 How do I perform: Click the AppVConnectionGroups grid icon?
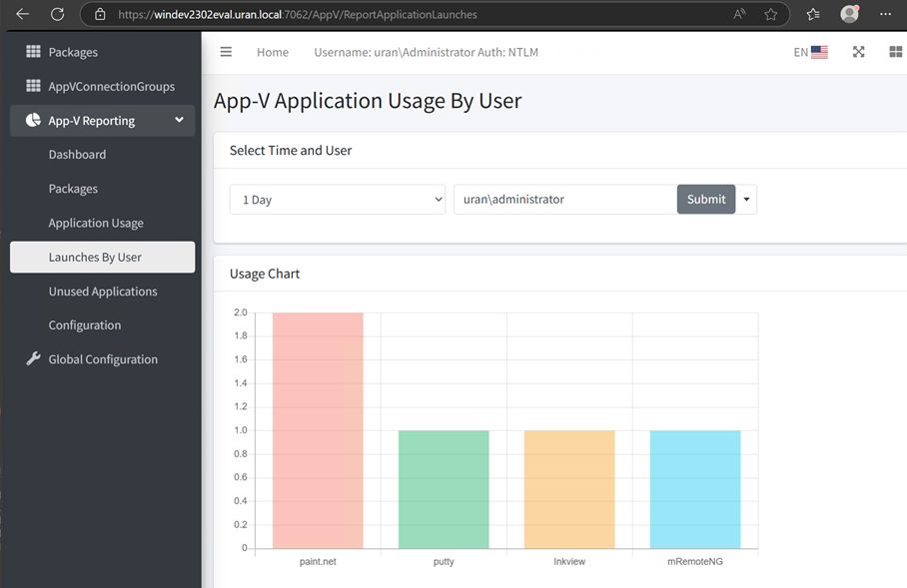coord(34,86)
